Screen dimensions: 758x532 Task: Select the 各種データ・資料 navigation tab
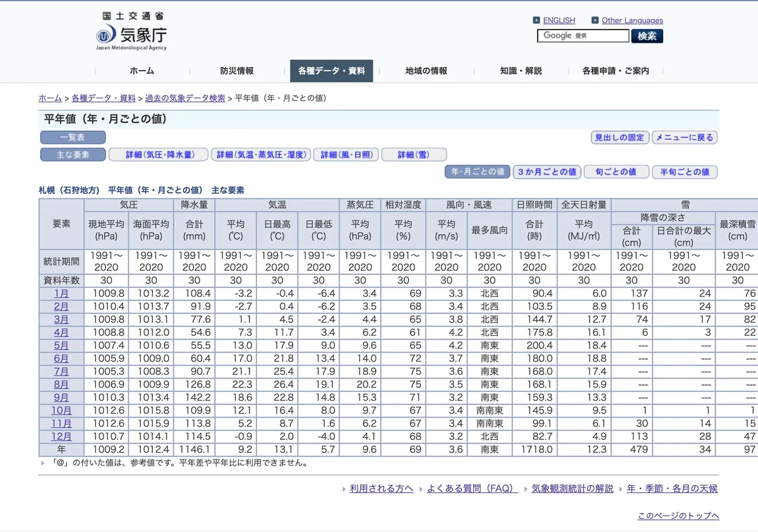tap(332, 71)
